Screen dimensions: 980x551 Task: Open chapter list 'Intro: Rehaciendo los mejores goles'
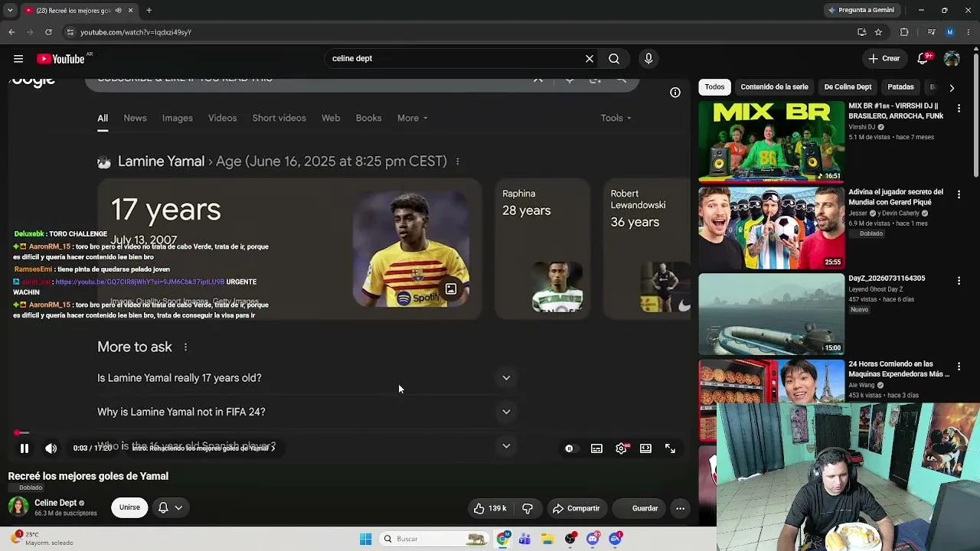[204, 448]
